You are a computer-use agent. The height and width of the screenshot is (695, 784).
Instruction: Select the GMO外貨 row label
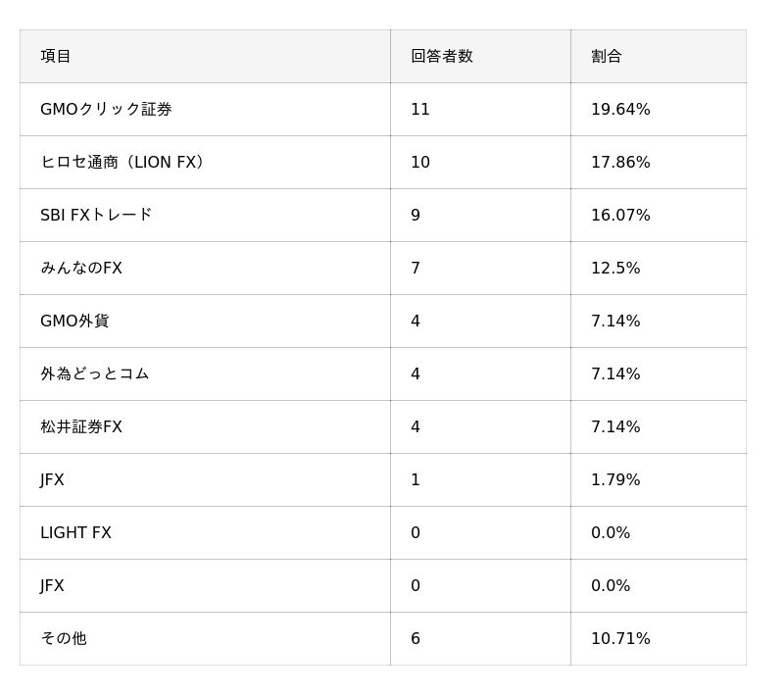click(74, 321)
